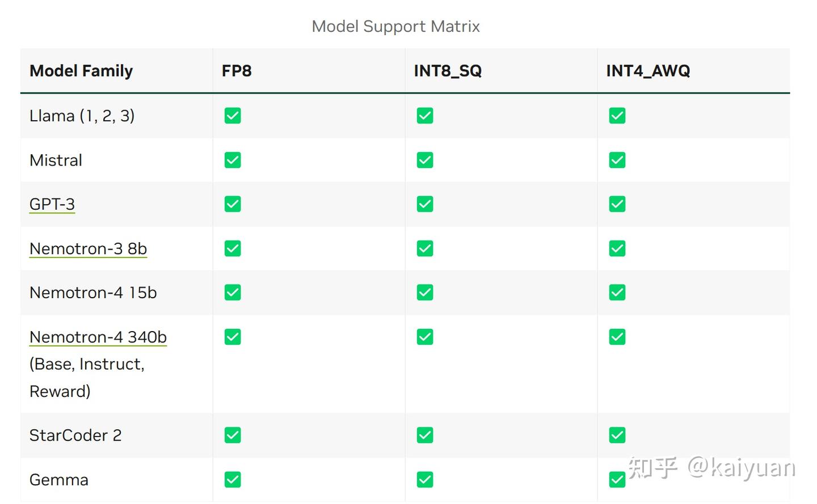Click the FP8 checkmark for Mistral
The width and height of the screenshot is (817, 504).
233,160
